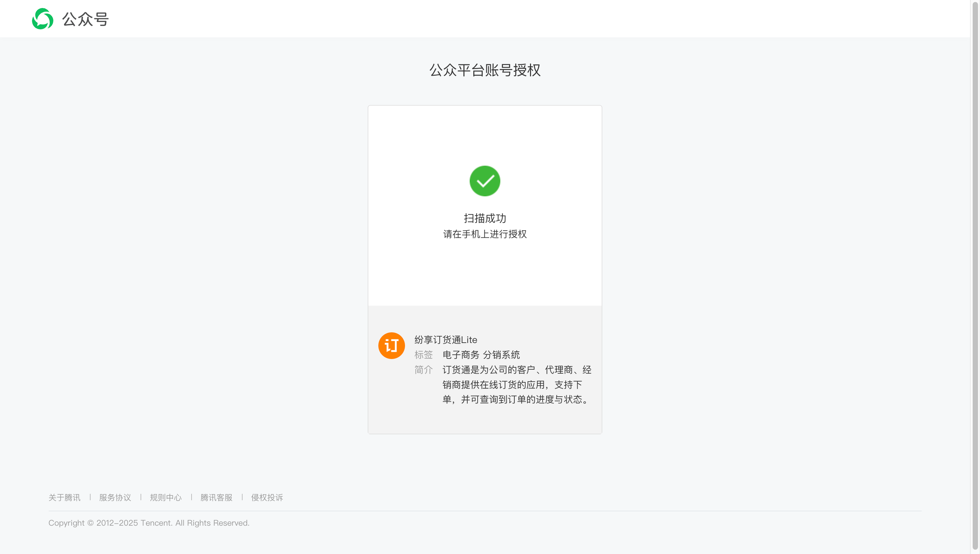Click the 标签 label
This screenshot has height=554, width=980.
(x=423, y=355)
